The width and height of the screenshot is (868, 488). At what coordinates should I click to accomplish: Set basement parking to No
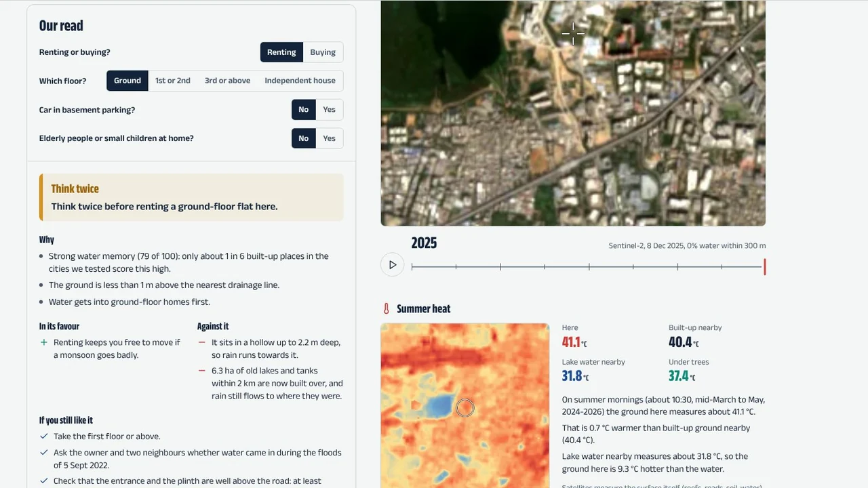(x=303, y=110)
